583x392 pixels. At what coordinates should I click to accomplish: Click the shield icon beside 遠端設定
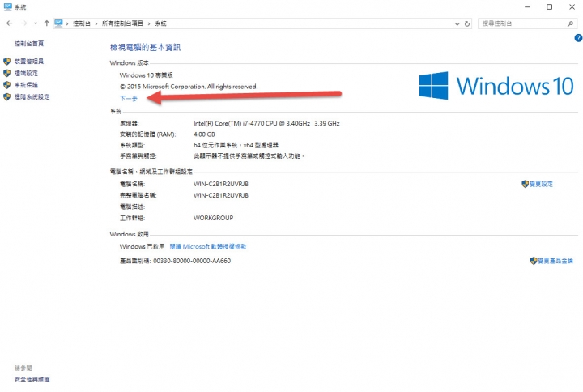pos(6,73)
